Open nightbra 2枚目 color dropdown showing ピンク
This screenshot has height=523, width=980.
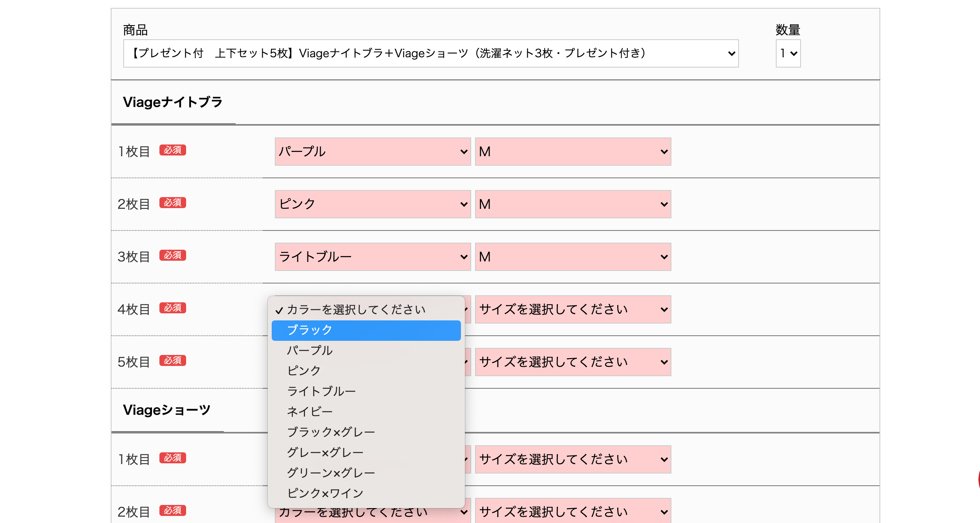coord(373,204)
